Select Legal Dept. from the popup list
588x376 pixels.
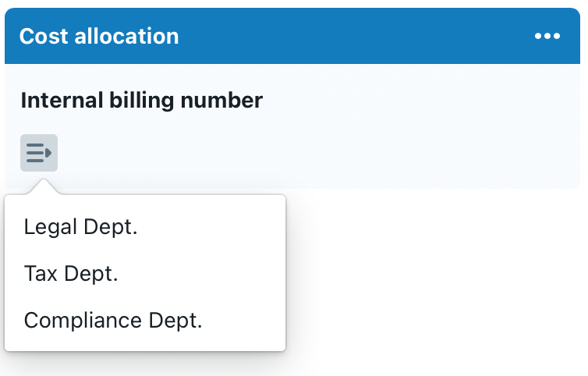click(x=86, y=227)
